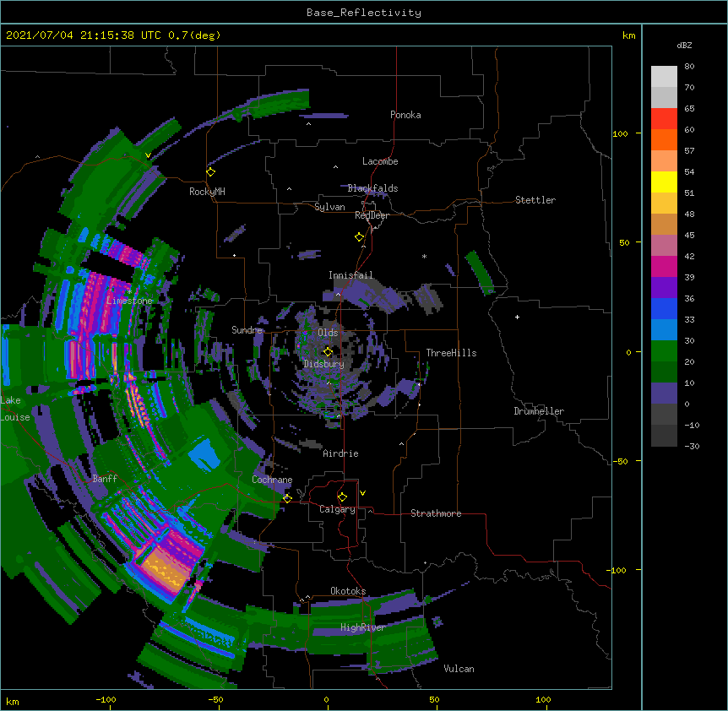The height and width of the screenshot is (711, 728).
Task: Select the Drumheller town label
Action: pos(539,411)
